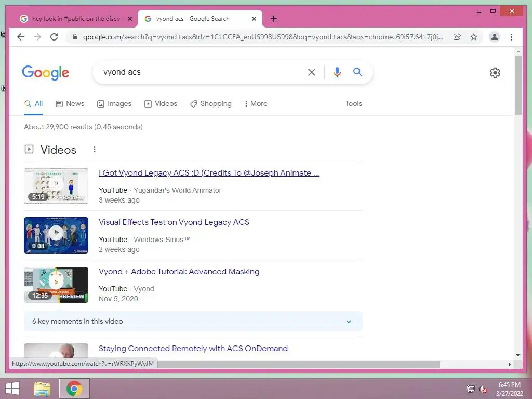Click the 'Videos' section heading
This screenshot has height=399, width=532.
58,150
